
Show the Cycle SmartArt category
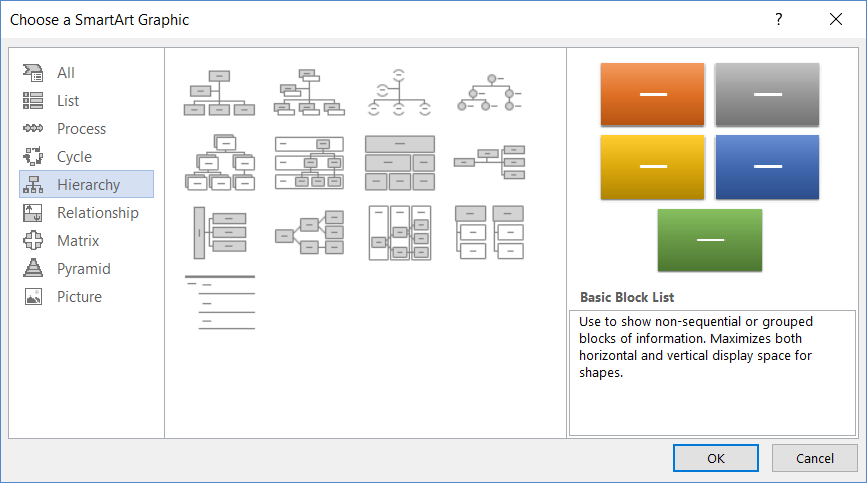coord(74,157)
